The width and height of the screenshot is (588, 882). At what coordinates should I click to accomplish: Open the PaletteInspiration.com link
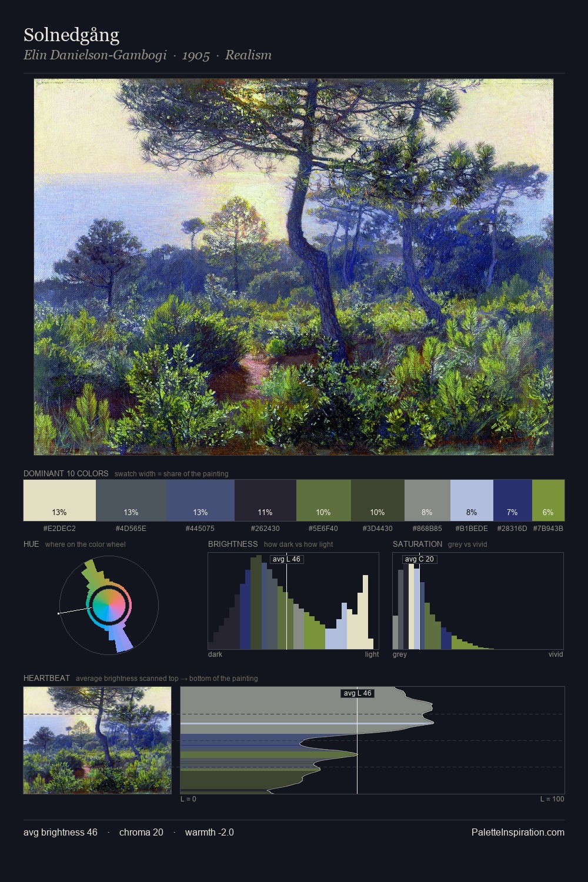click(x=518, y=832)
